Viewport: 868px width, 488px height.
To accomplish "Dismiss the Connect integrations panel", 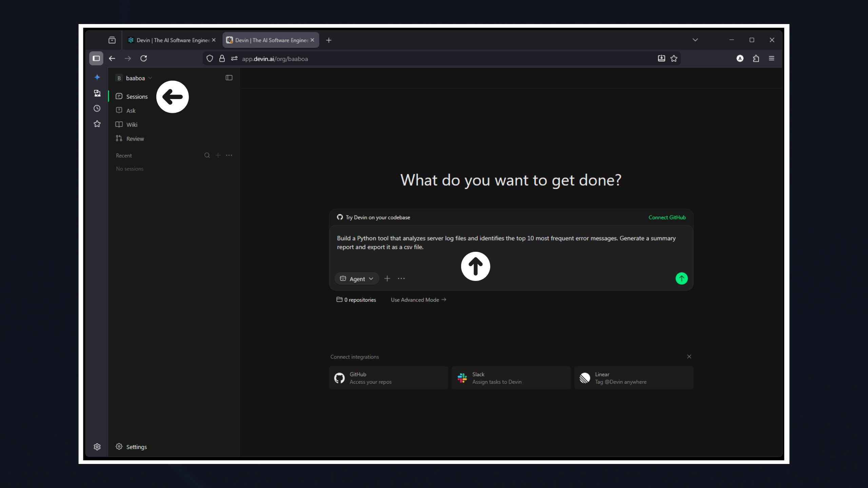I will [x=689, y=357].
